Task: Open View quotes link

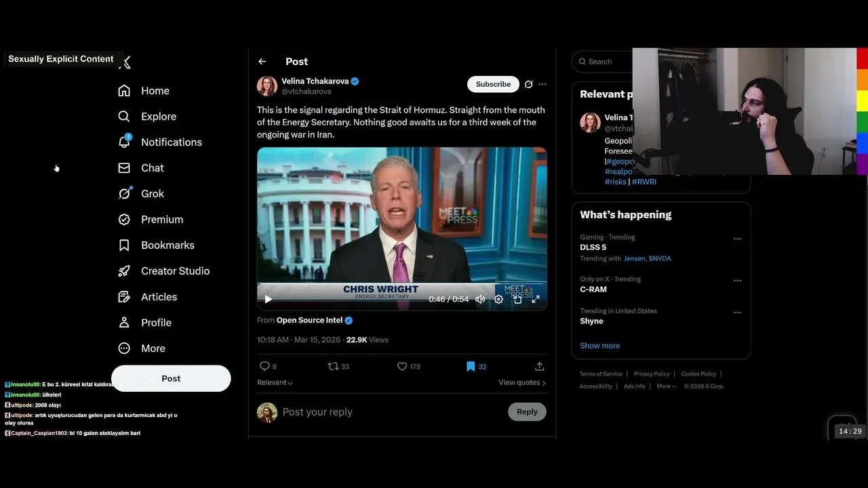Action: tap(522, 382)
